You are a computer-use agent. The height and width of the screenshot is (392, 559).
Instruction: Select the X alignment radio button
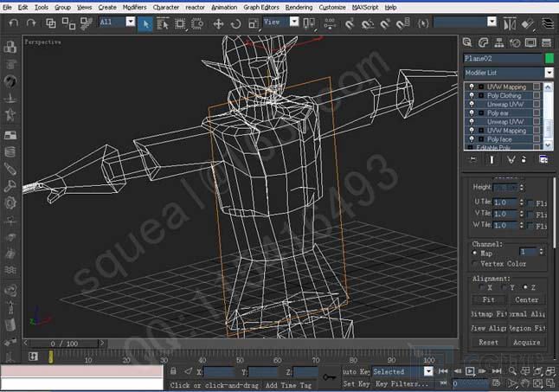pyautogui.click(x=481, y=287)
